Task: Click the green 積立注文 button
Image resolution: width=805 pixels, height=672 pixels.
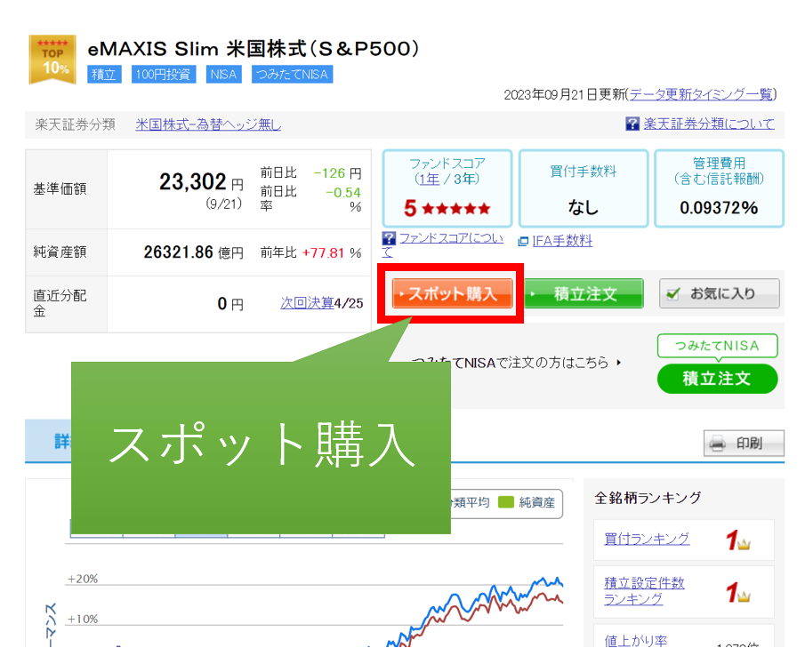Action: [x=584, y=293]
